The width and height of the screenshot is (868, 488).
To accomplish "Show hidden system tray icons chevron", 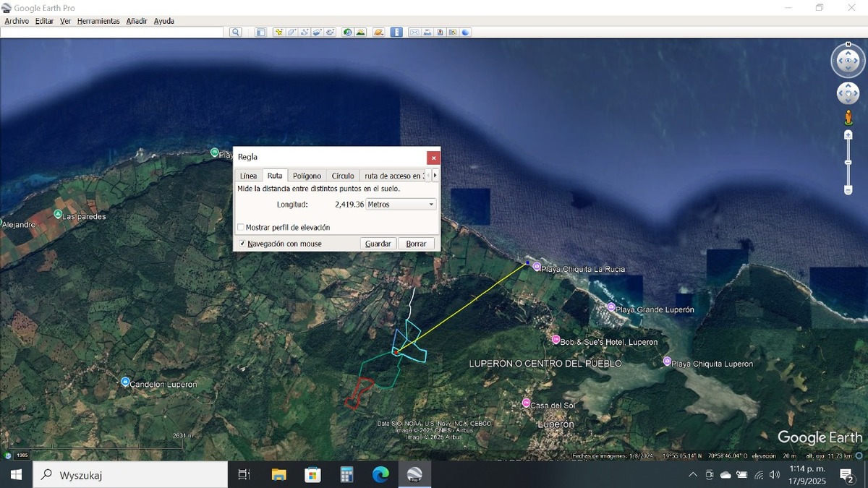I will tap(692, 475).
